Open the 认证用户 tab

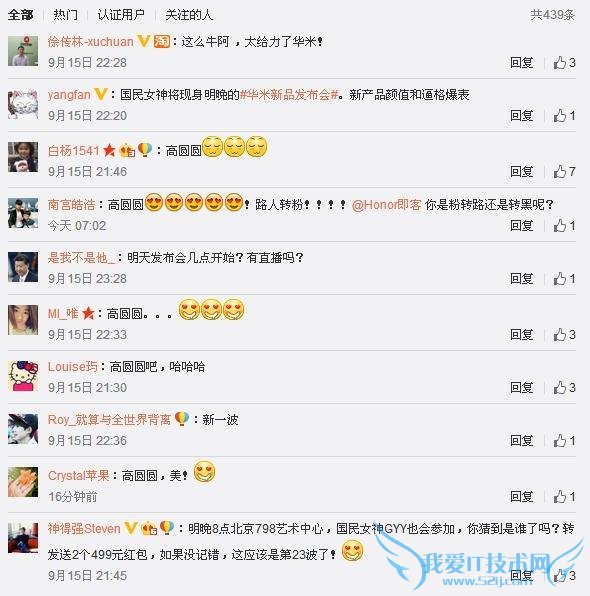tap(121, 15)
